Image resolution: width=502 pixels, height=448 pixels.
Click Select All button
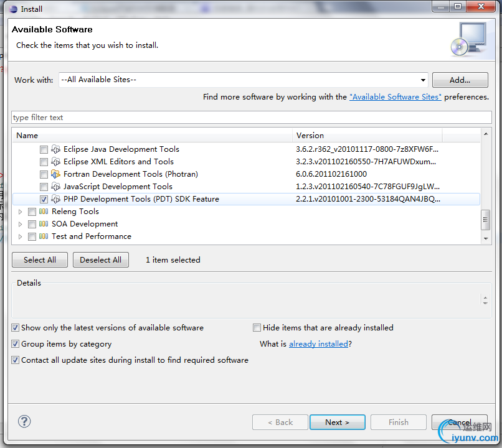click(x=40, y=259)
